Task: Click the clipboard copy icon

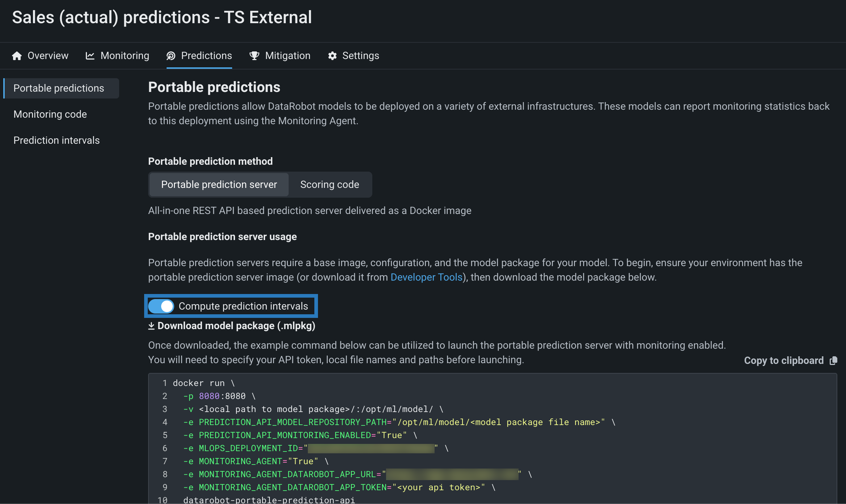Action: 833,361
